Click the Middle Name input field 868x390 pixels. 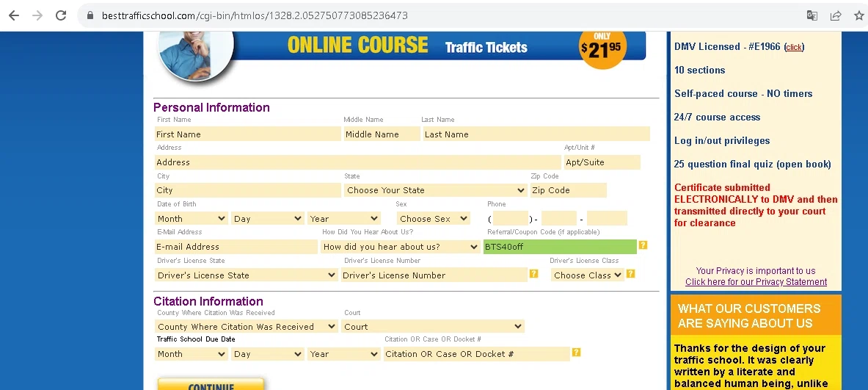pyautogui.click(x=382, y=134)
